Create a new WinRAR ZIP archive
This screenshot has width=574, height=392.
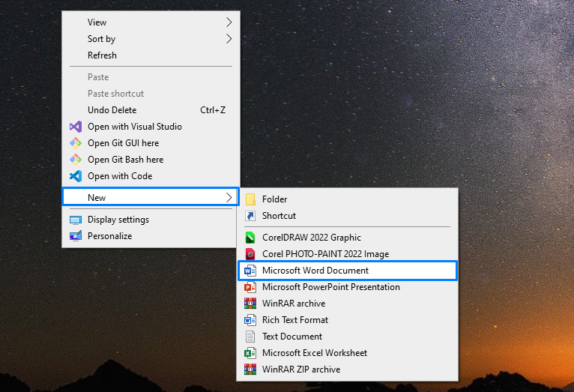[x=300, y=370]
